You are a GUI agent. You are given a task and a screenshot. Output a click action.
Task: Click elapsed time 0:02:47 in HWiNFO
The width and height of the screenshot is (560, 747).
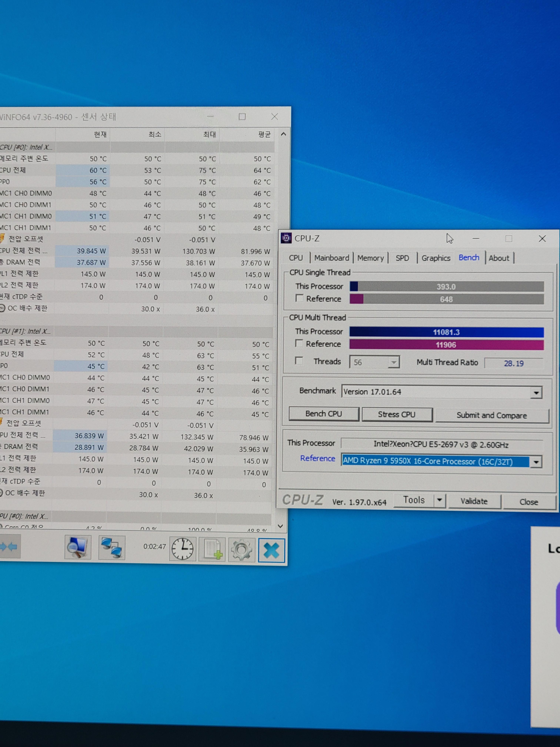tap(154, 546)
